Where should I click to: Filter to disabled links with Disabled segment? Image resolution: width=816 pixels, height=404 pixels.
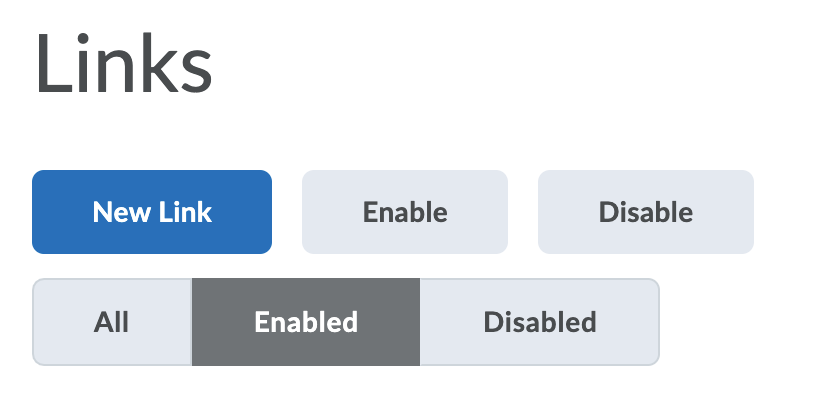click(x=540, y=322)
